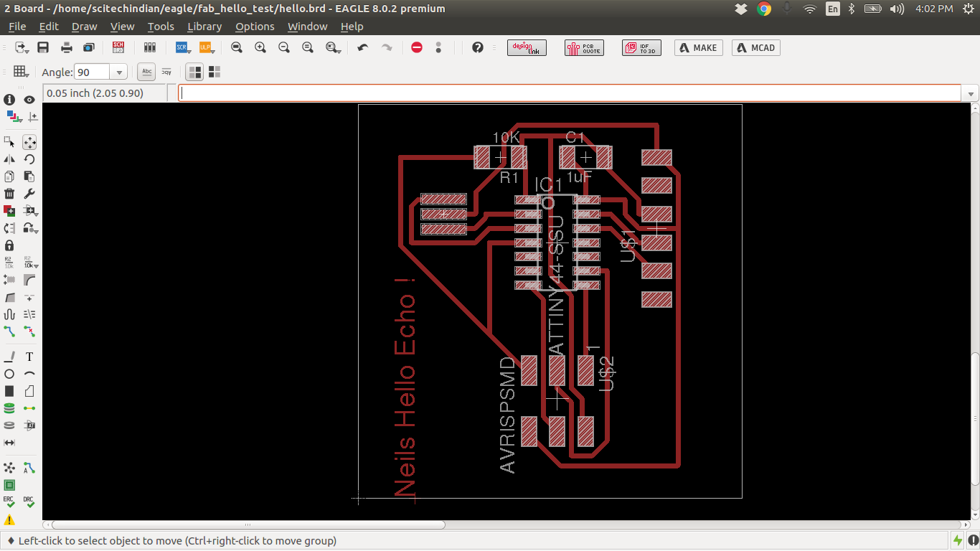Screen dimensions: 980x551
Task: Select the Delete trash can tool
Action: [9, 194]
